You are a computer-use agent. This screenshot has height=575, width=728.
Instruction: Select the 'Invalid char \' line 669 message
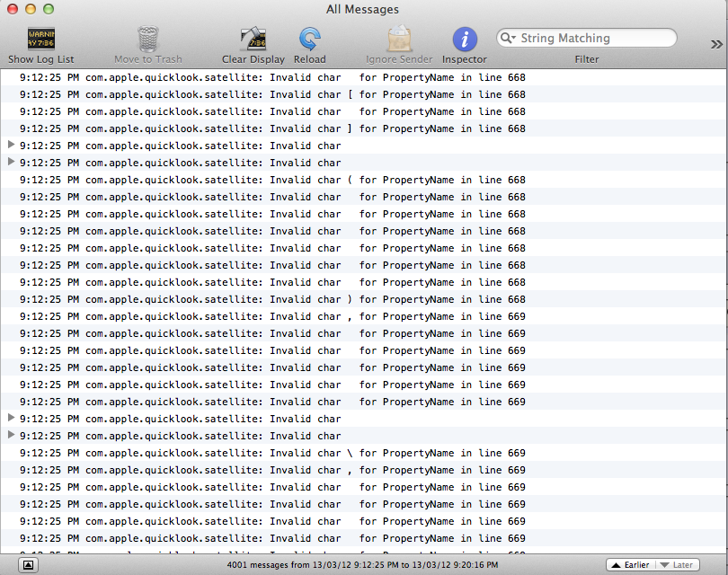(363, 453)
